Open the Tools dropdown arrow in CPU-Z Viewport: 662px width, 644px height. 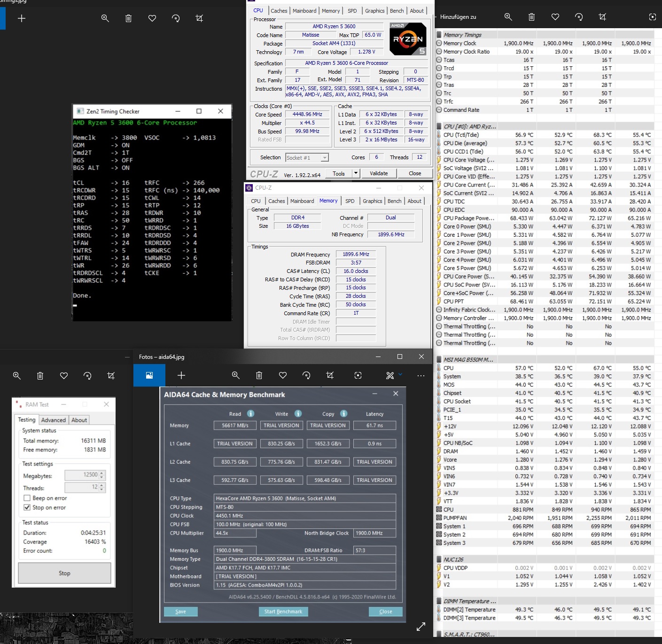(356, 173)
